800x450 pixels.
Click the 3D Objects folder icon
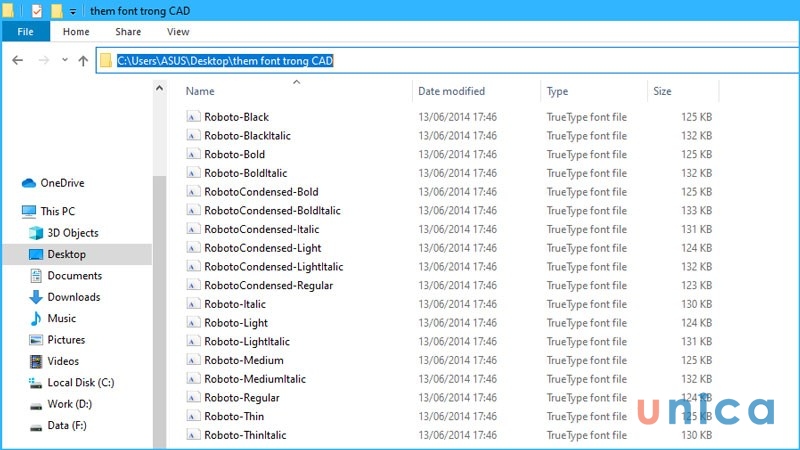[36, 233]
